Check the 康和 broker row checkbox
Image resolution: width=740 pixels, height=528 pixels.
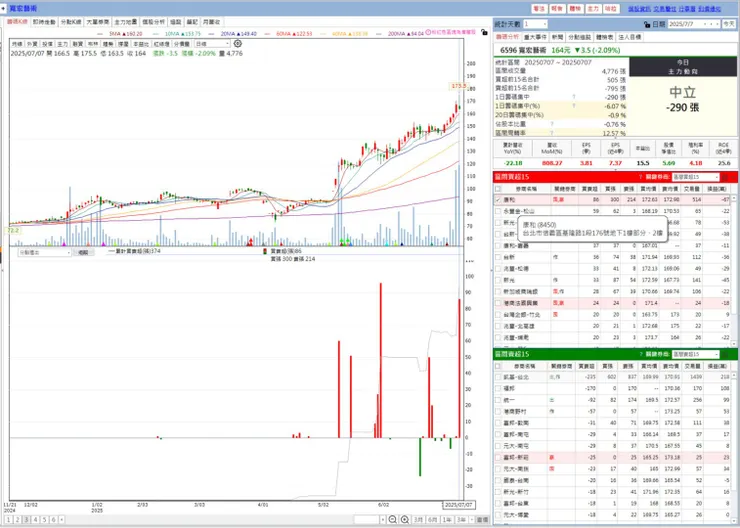[498, 200]
